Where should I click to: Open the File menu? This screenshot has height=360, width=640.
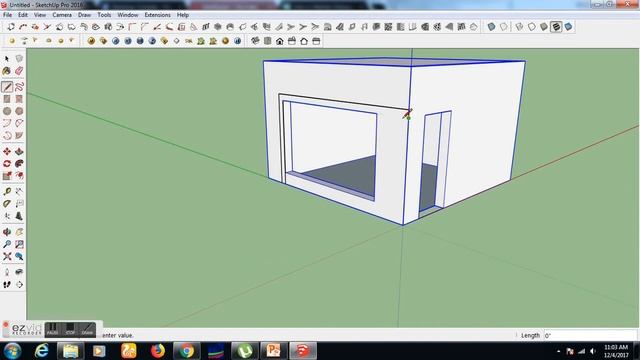7,15
